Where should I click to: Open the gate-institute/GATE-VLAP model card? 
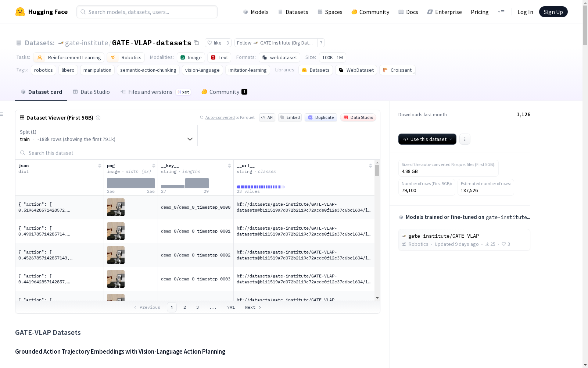click(x=464, y=240)
